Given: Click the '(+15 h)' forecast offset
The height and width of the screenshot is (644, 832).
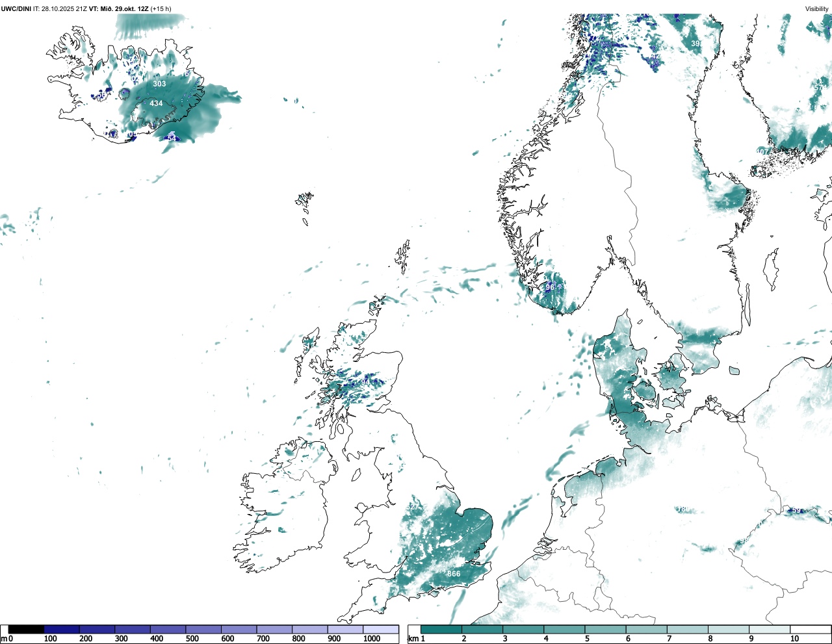Looking at the screenshot, I should pyautogui.click(x=161, y=8).
